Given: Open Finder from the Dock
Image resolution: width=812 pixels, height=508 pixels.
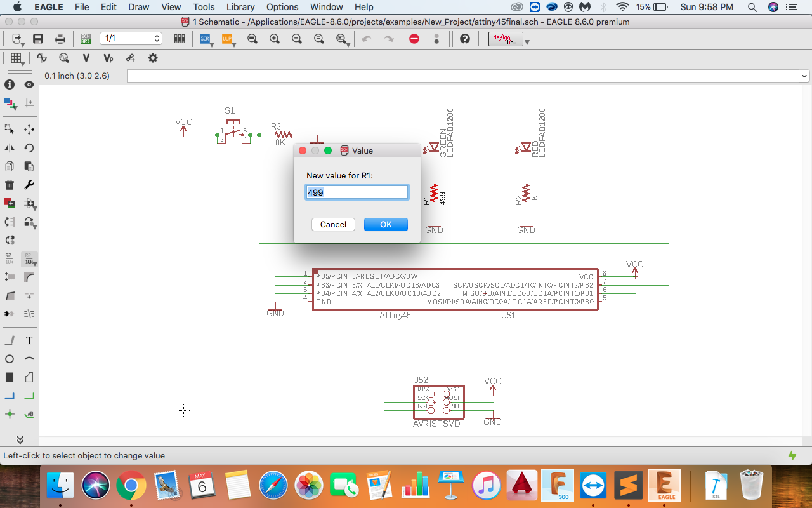Looking at the screenshot, I should [62, 486].
